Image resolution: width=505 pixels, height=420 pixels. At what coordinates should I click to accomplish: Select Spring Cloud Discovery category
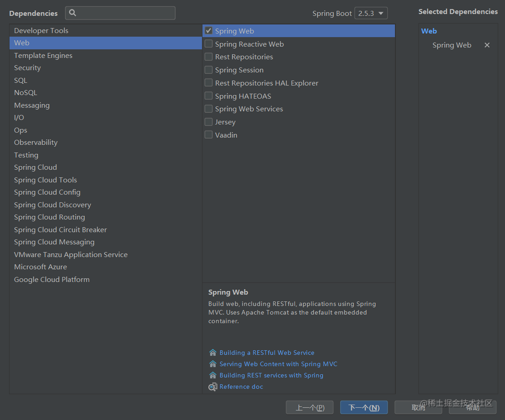pos(106,205)
